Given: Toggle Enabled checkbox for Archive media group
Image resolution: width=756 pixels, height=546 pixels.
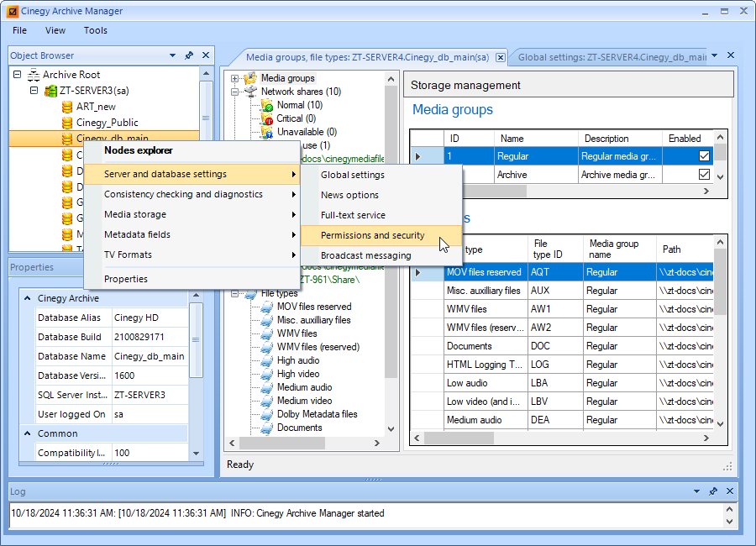Looking at the screenshot, I should 704,174.
